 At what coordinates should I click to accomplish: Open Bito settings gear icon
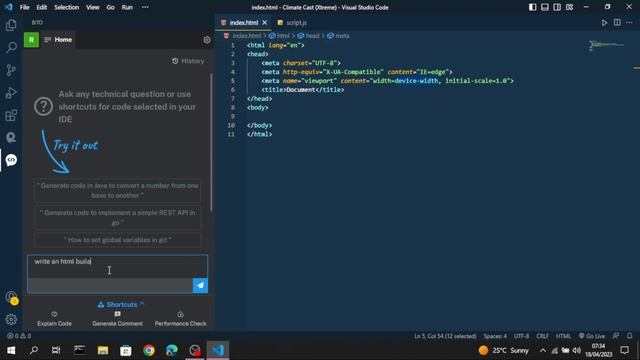coord(207,40)
